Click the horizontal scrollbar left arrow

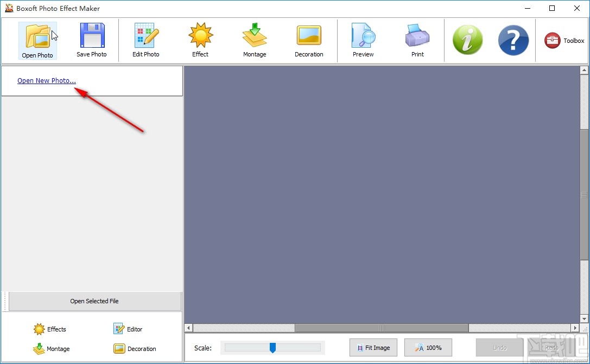(189, 328)
